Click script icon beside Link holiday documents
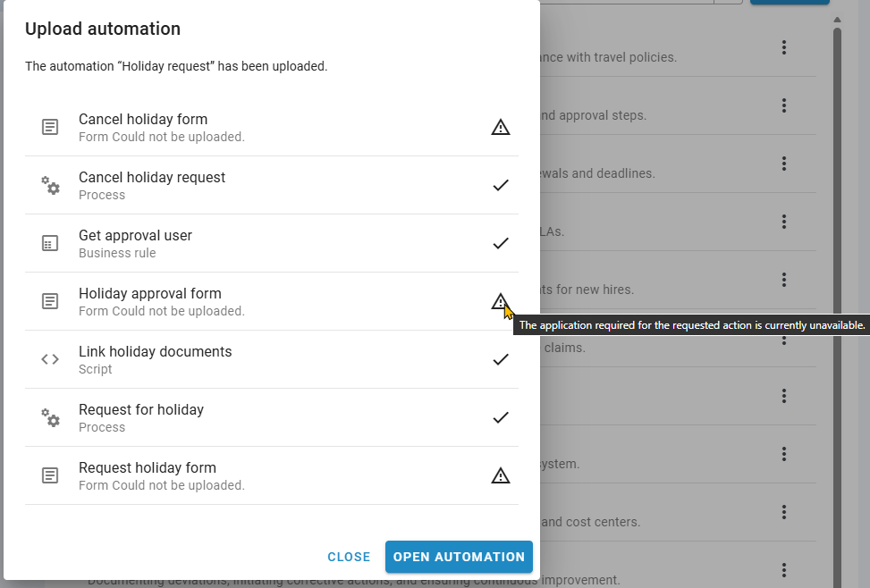Screen dimensions: 870x588 coord(51,359)
